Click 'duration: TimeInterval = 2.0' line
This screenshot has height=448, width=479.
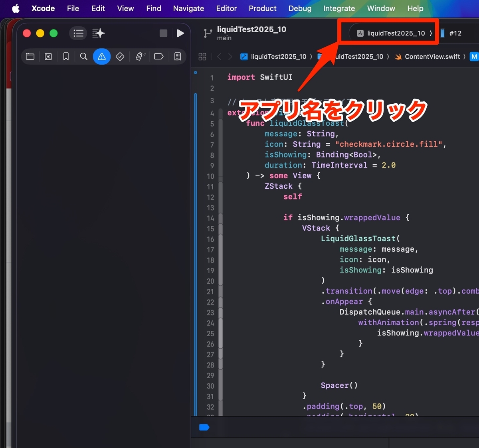[x=330, y=165]
